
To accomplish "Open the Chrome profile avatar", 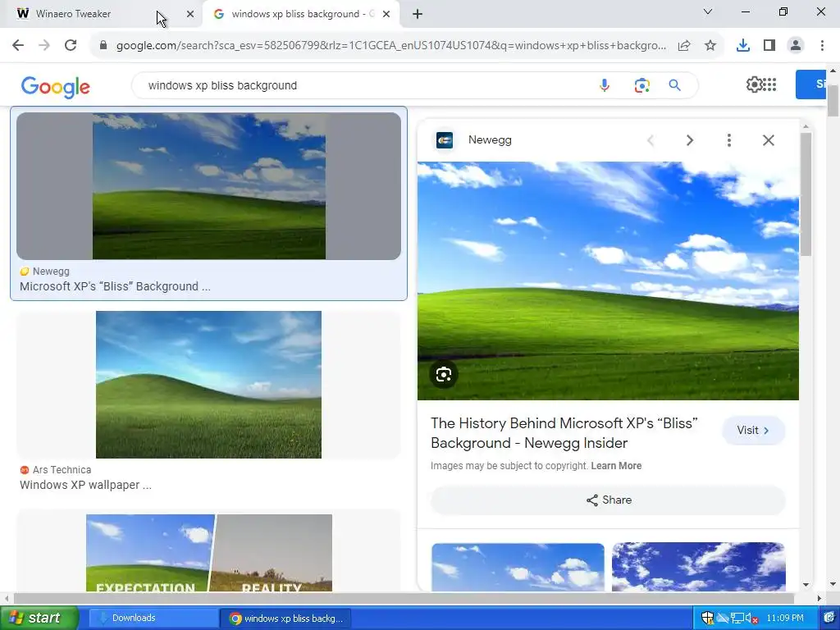I will coord(796,46).
